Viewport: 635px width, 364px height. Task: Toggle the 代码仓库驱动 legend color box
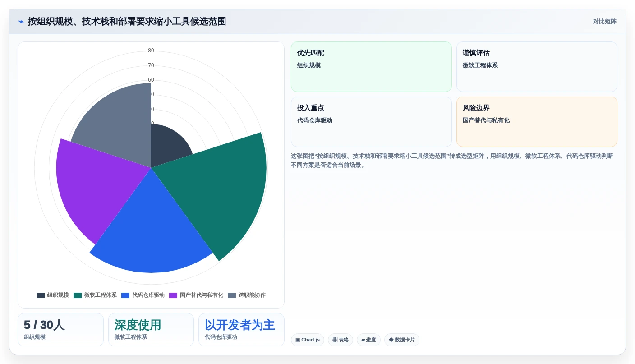pyautogui.click(x=125, y=295)
